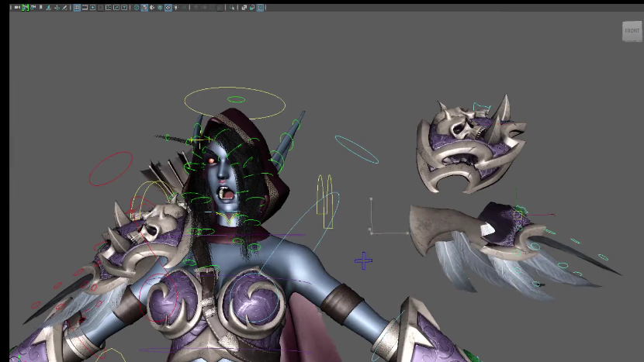Toggle the Resolution Gate icon
This screenshot has width=644, height=362.
(x=93, y=8)
